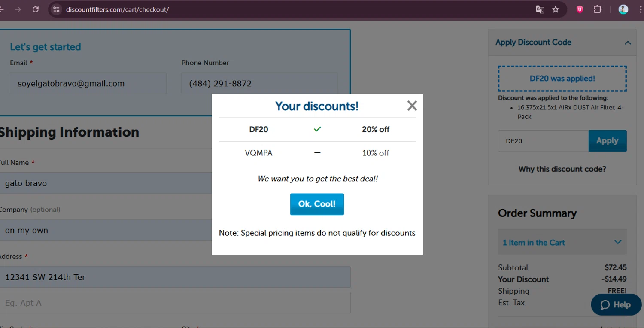The height and width of the screenshot is (328, 644).
Task: Bookmark this page with the star icon
Action: pos(556,9)
